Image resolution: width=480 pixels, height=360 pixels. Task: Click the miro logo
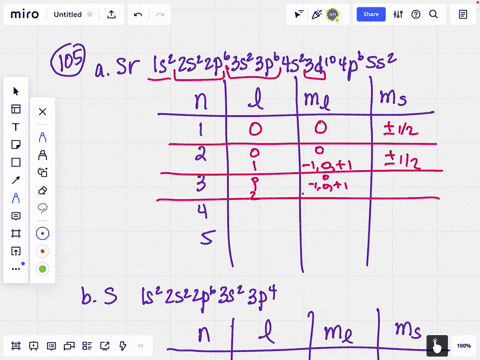pyautogui.click(x=25, y=14)
